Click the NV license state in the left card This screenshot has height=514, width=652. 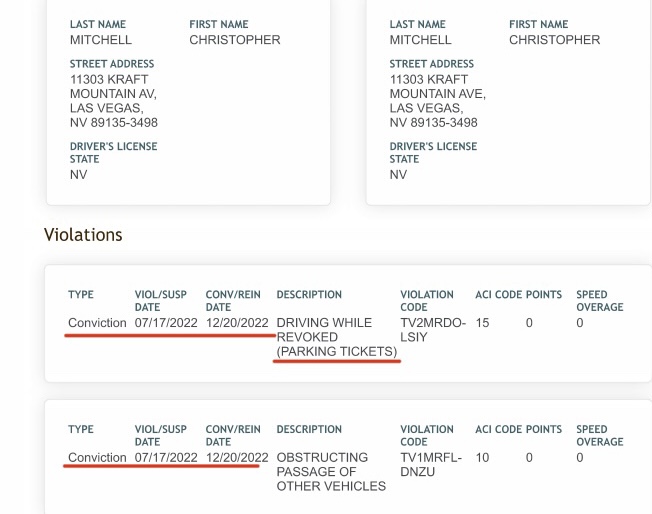point(78,174)
